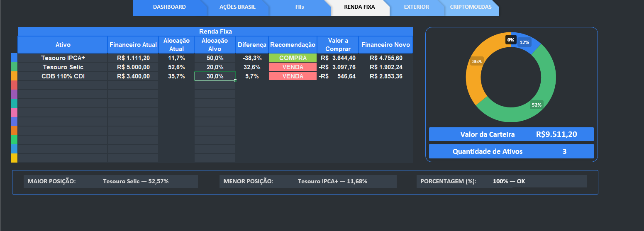Viewport: 644px width, 231px height.
Task: Click the 35,7% alocação atual value
Action: pyautogui.click(x=176, y=76)
